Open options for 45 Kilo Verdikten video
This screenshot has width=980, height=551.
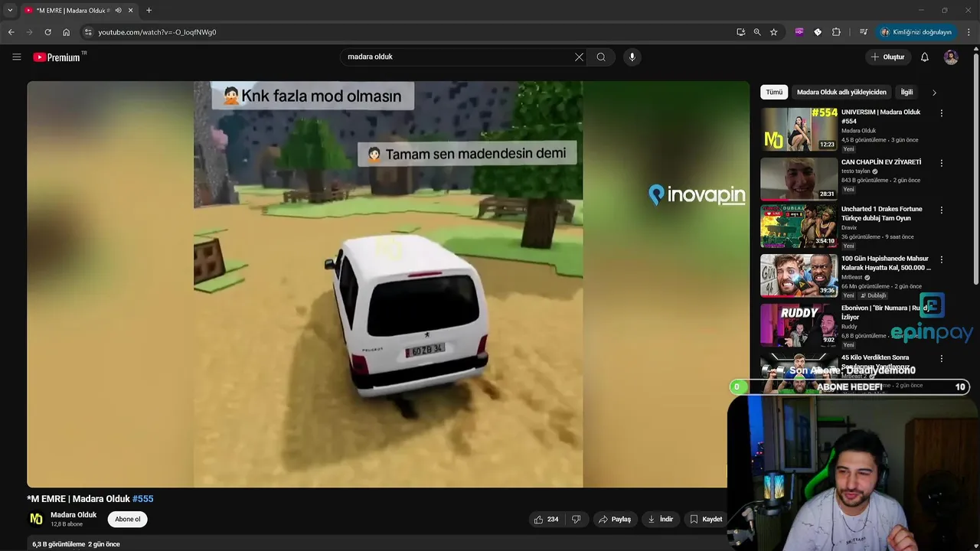coord(941,358)
